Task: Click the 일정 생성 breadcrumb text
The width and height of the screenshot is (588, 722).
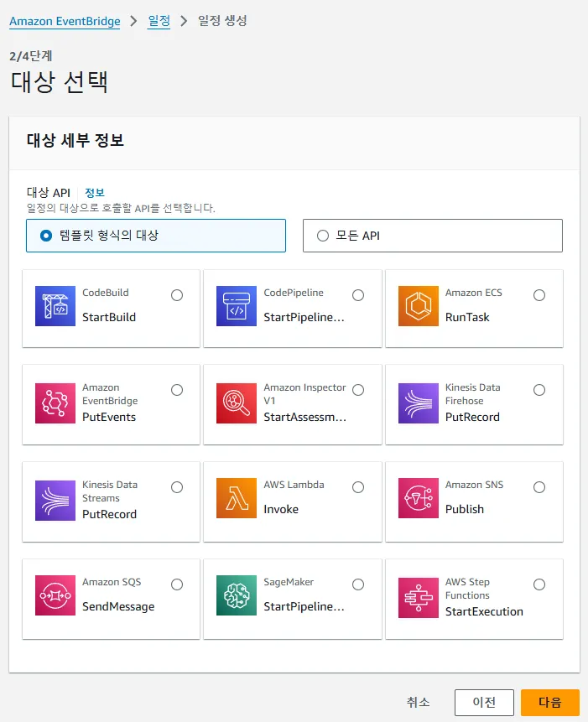Action: [x=222, y=21]
